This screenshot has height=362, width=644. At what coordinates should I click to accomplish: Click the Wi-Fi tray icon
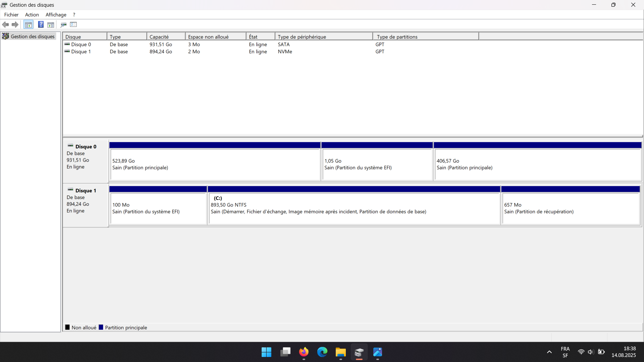pyautogui.click(x=581, y=352)
